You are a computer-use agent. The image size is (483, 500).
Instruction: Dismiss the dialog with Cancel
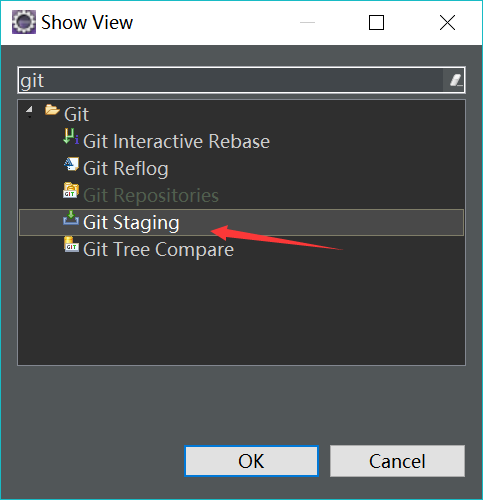coord(397,461)
